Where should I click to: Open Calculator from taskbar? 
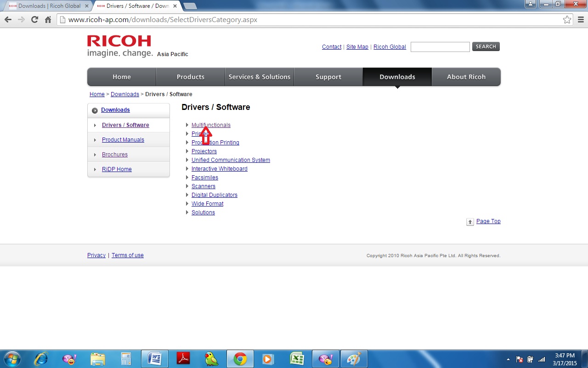126,359
